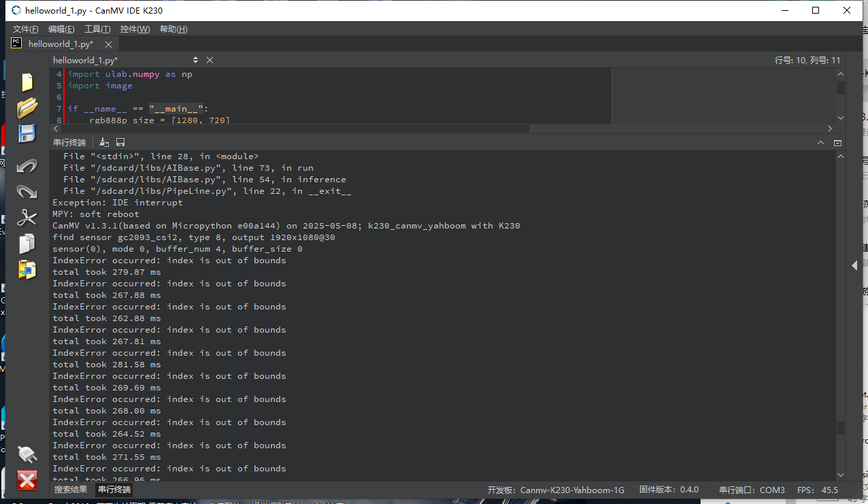This screenshot has height=504, width=868.
Task: Redo the edit with the forward arrow icon
Action: [x=27, y=192]
